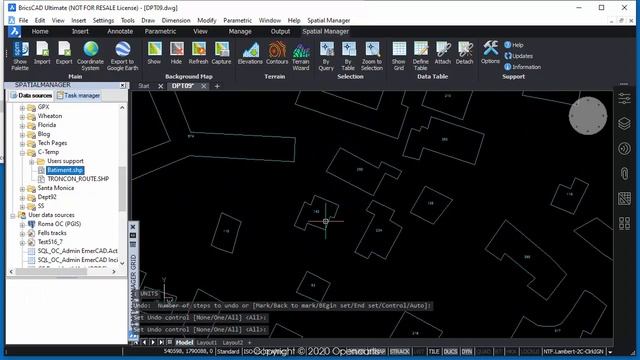Open the Coordinate System tool

tap(90, 56)
